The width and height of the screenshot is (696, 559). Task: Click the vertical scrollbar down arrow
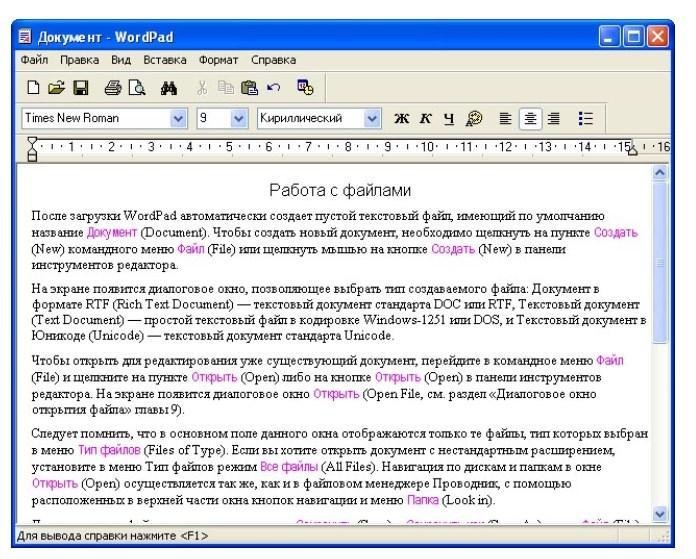coord(660,514)
